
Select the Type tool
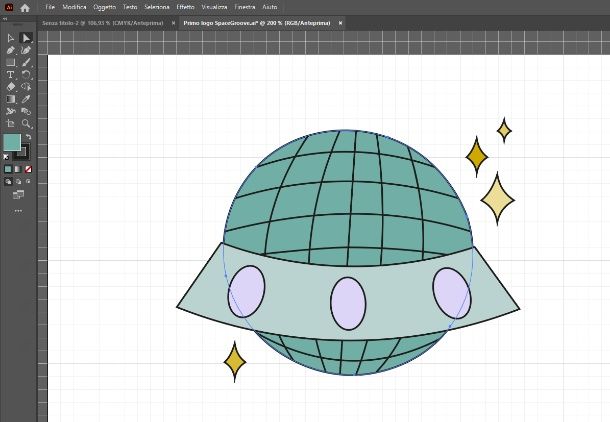[11, 75]
